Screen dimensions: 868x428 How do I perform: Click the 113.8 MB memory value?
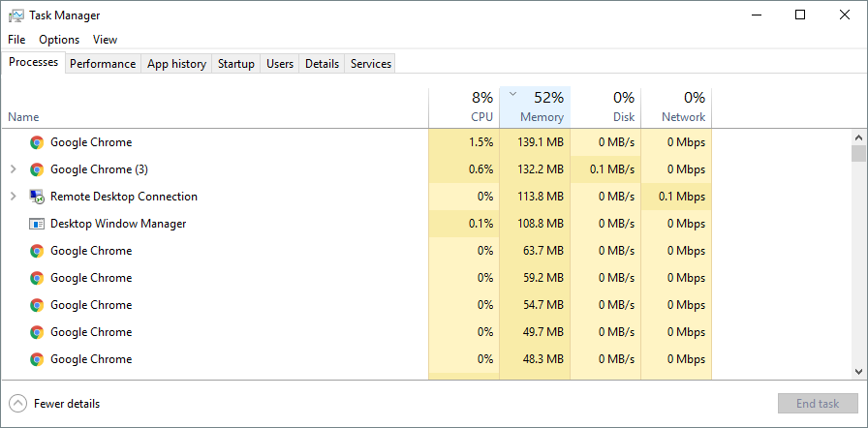(541, 197)
